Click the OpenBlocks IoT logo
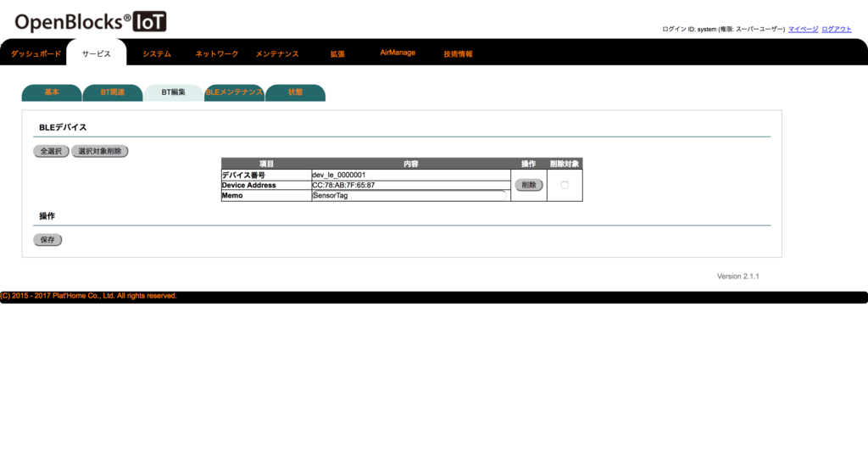This screenshot has height=458, width=868. point(90,22)
